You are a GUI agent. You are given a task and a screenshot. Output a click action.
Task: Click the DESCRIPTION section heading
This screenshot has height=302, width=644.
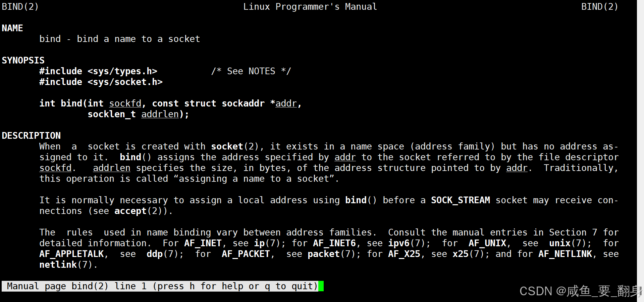tap(31, 136)
